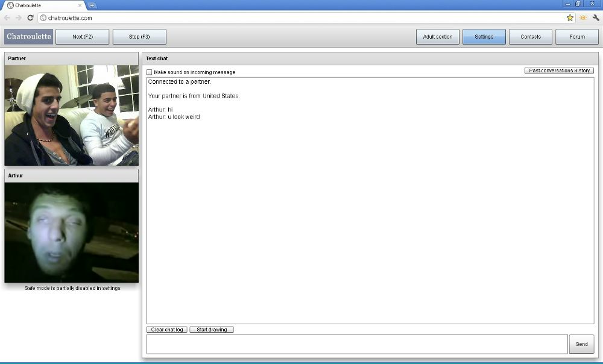Enable sound on incoming message
The image size is (603, 364).
tap(150, 72)
